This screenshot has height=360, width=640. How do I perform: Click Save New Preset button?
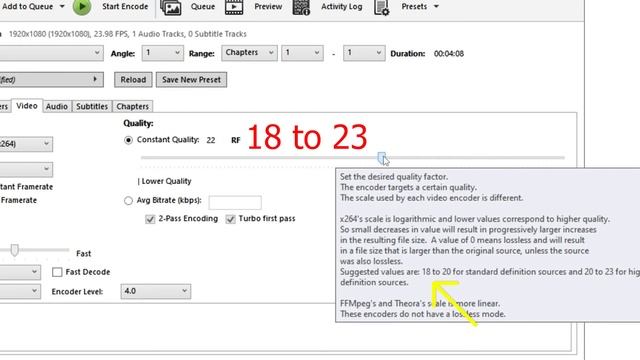[x=191, y=80]
